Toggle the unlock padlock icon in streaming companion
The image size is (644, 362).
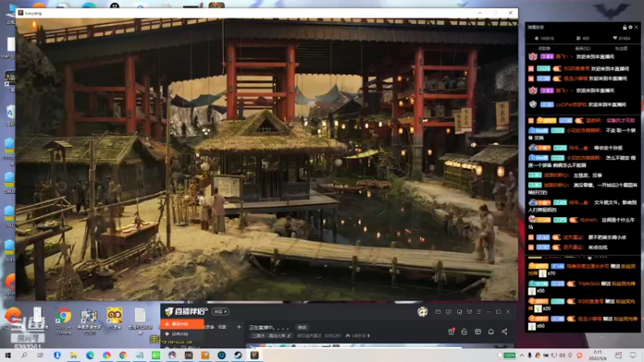(x=464, y=331)
